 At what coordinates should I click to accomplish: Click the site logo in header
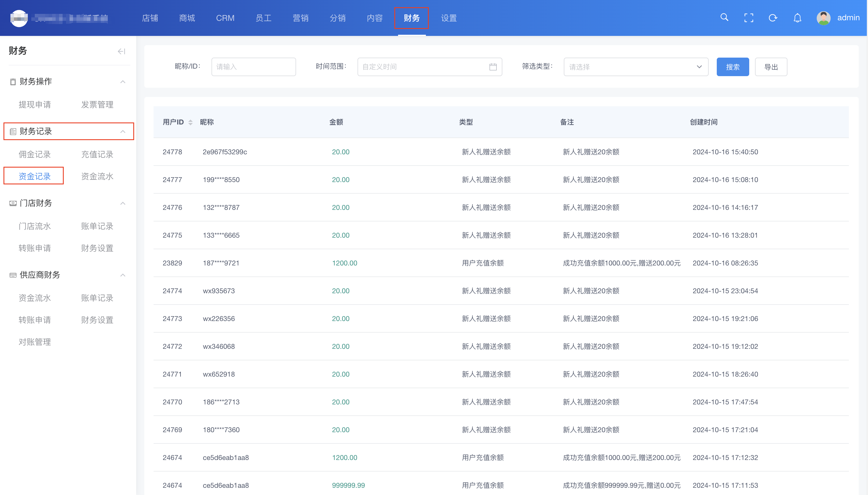(19, 18)
